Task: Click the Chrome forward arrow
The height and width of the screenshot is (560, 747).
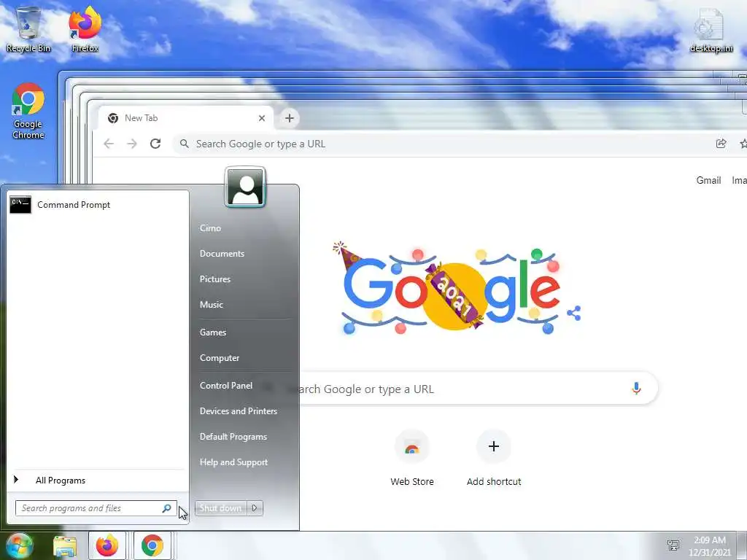Action: point(132,144)
